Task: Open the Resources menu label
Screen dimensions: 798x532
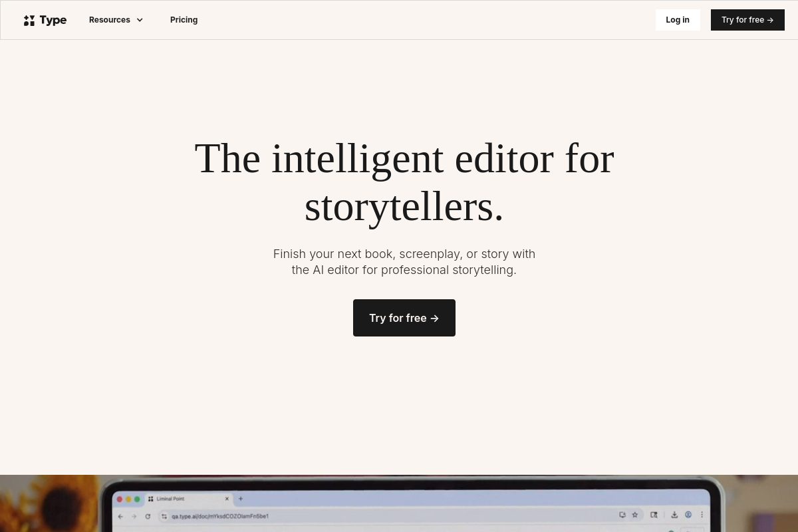Action: (110, 20)
